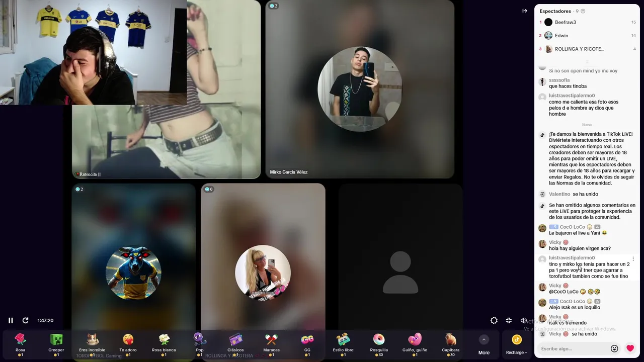This screenshot has width=644, height=362.
Task: Click Mirko García Vélez circular avatar
Action: point(359,89)
